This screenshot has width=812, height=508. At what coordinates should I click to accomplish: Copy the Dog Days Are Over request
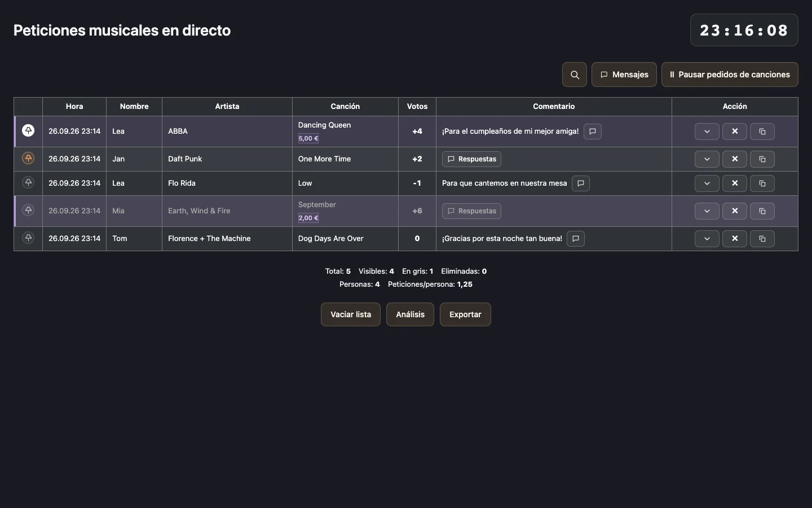[762, 239]
